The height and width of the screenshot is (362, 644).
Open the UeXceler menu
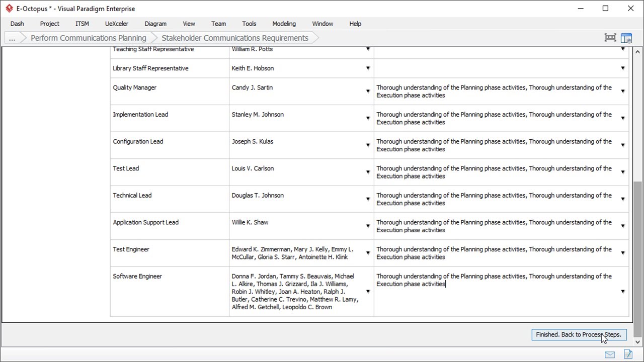[x=116, y=24]
